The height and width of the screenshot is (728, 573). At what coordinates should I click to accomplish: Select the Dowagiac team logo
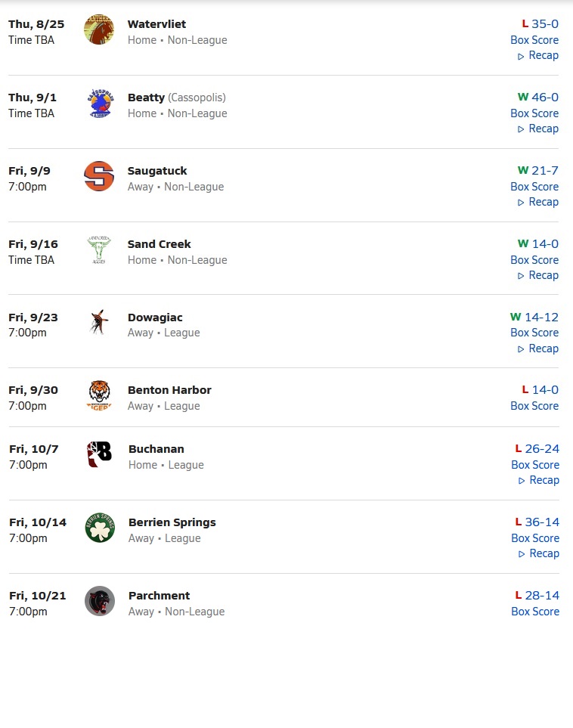coord(99,323)
